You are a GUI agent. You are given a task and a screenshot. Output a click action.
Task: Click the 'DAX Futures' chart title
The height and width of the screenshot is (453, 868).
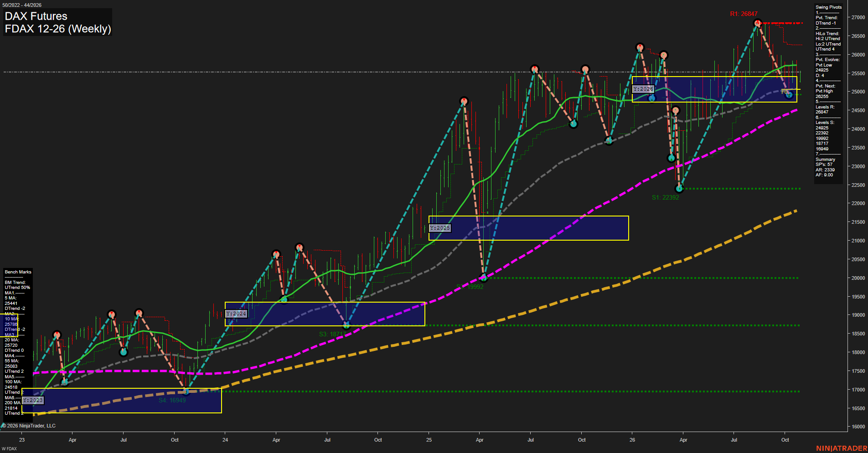coord(36,16)
